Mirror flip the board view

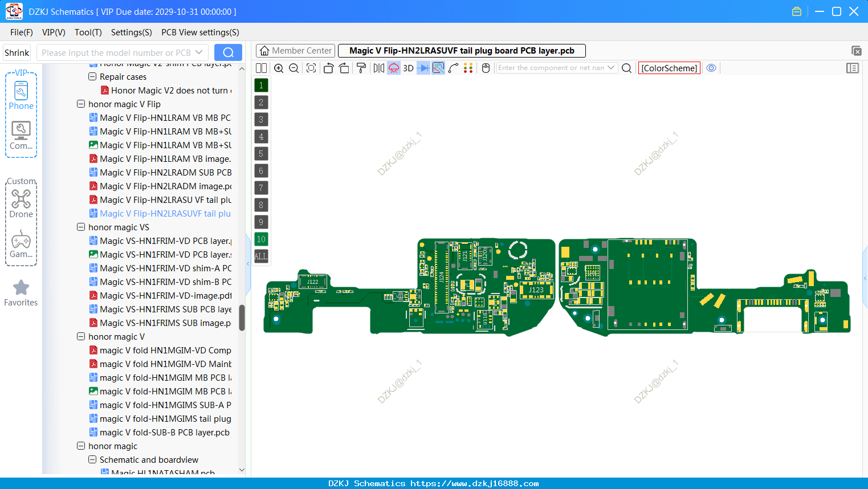[379, 68]
